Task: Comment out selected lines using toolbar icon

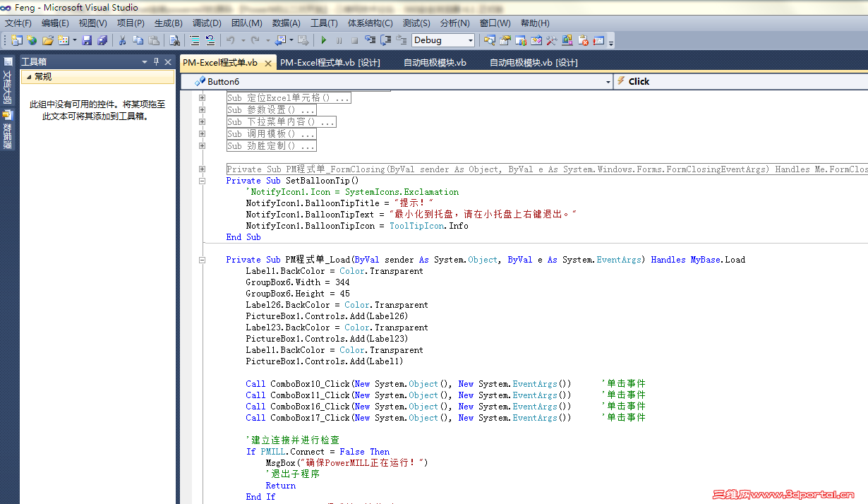Action: [x=194, y=40]
